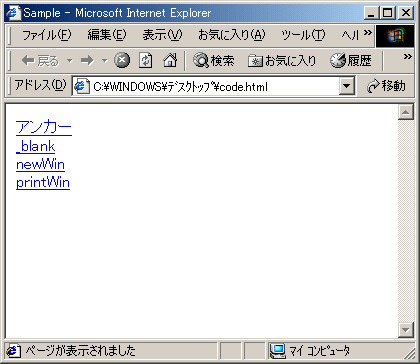The width and height of the screenshot is (420, 364).
Task: Open the 表示(V) menu
Action: pyautogui.click(x=162, y=35)
